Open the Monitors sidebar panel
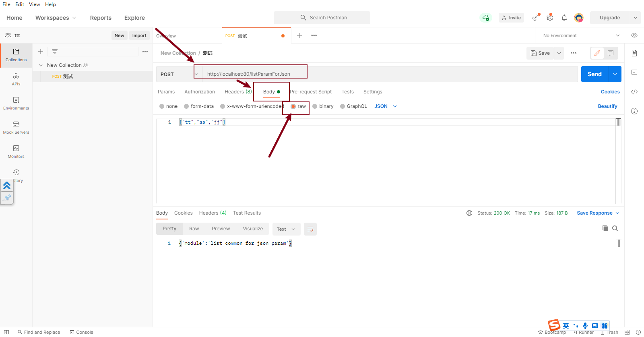Viewport: 644px width, 337px height. (16, 152)
